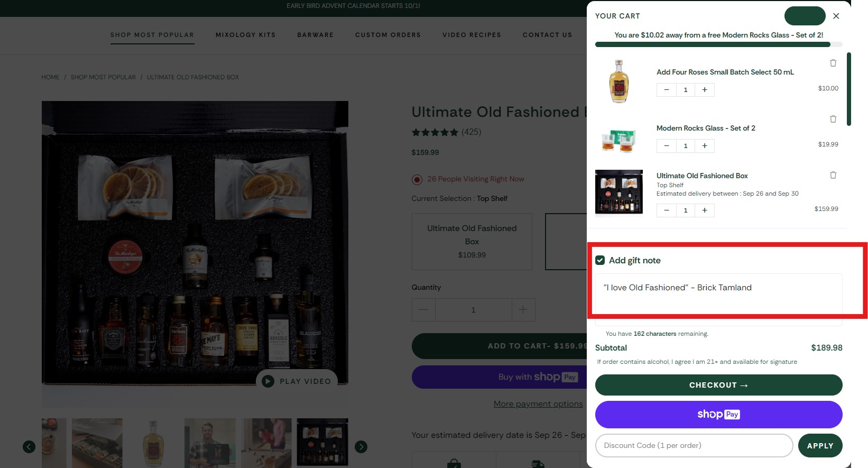The width and height of the screenshot is (868, 468).
Task: Go to HOME breadcrumb
Action: pos(50,77)
